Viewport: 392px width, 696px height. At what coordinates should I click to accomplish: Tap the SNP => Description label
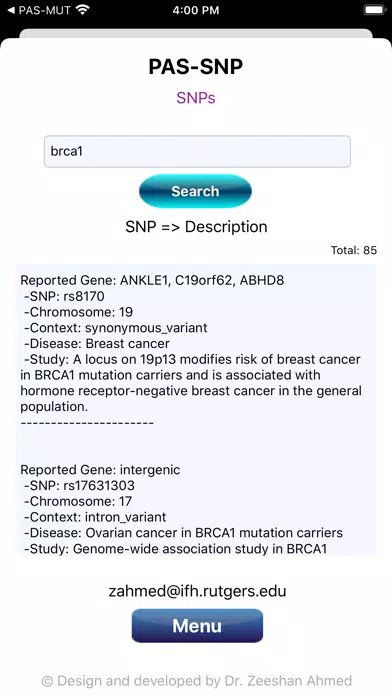(x=196, y=227)
